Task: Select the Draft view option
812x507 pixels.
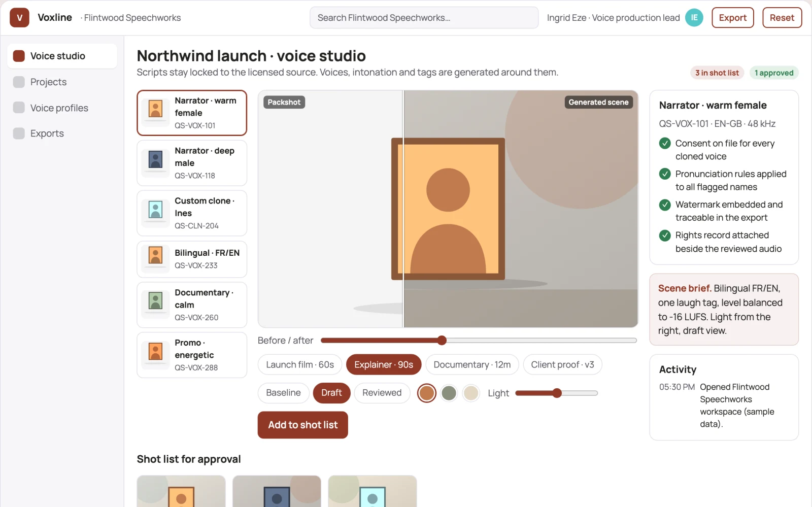Action: 331,393
